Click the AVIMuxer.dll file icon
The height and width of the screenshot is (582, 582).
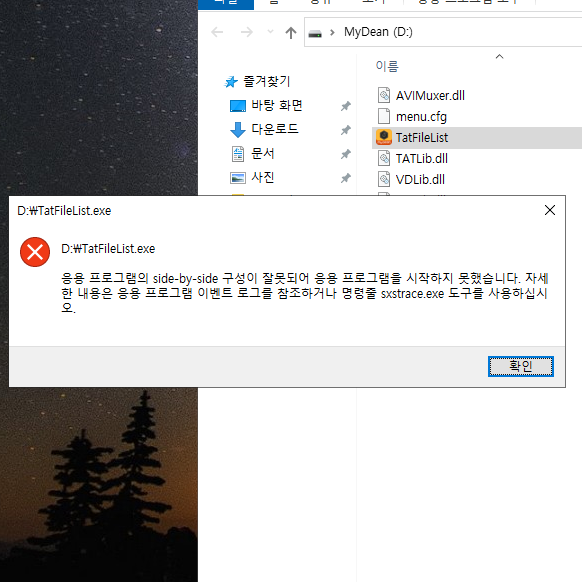[x=384, y=95]
